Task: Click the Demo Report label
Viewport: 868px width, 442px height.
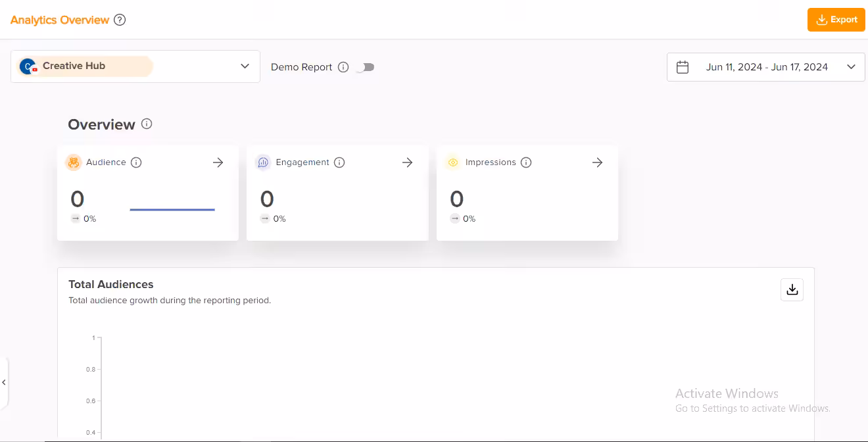Action: (x=302, y=67)
